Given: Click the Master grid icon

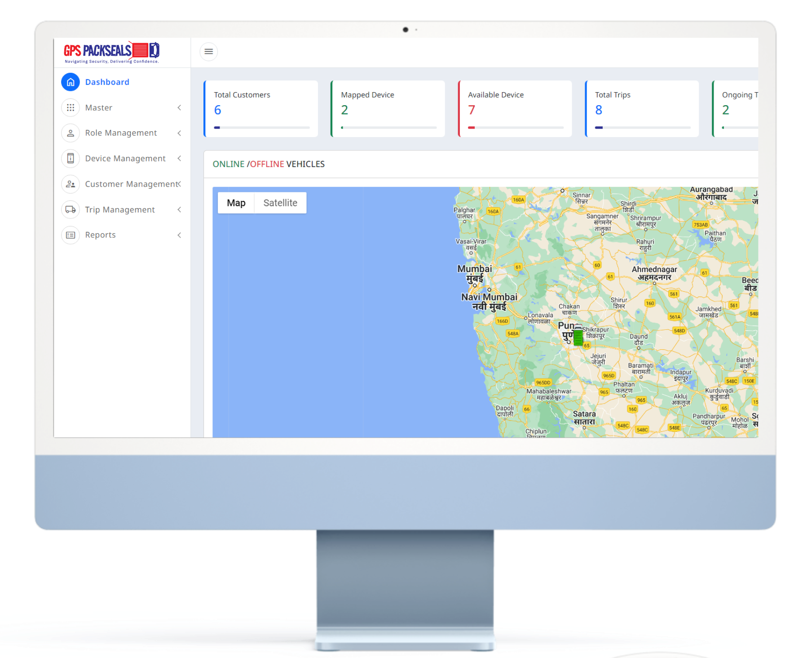Looking at the screenshot, I should [x=71, y=107].
